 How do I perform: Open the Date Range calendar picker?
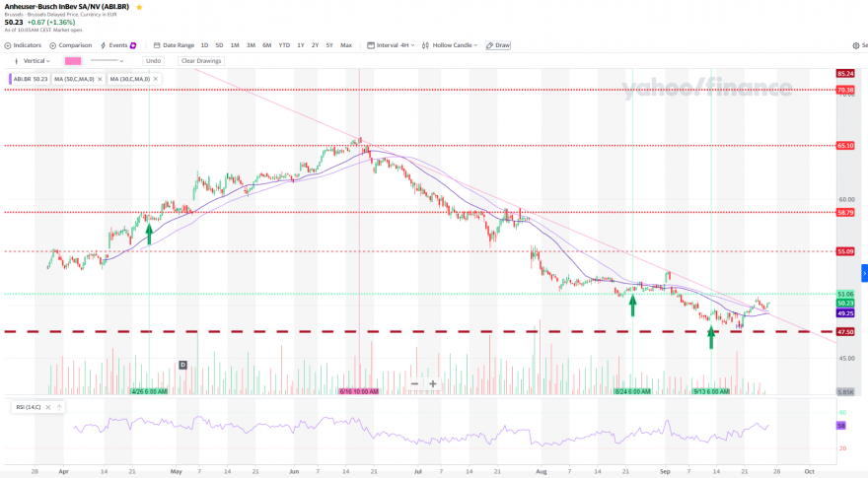tap(174, 45)
